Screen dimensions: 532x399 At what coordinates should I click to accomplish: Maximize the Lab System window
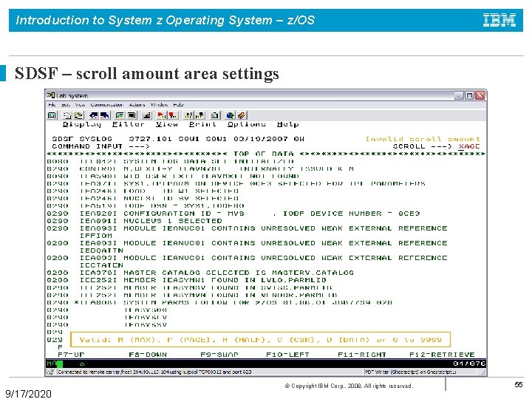469,95
